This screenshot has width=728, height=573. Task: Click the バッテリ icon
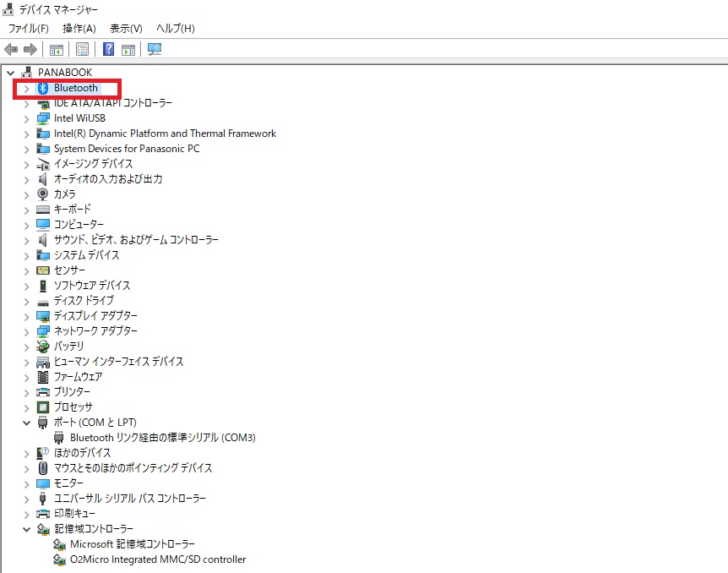pos(43,347)
